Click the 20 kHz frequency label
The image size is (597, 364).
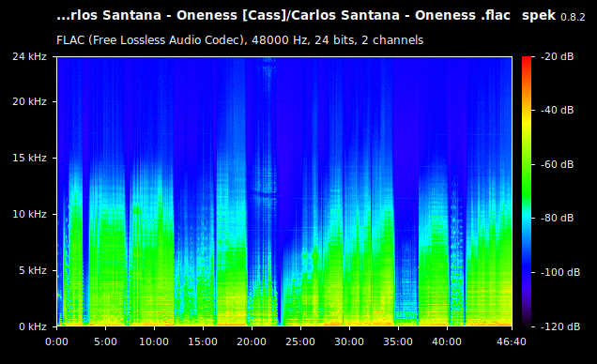(x=29, y=101)
